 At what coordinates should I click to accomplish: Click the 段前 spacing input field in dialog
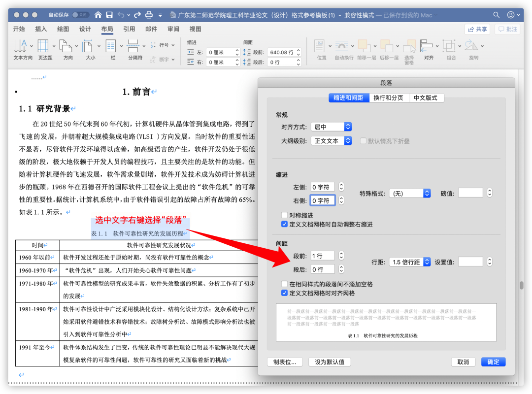point(323,256)
